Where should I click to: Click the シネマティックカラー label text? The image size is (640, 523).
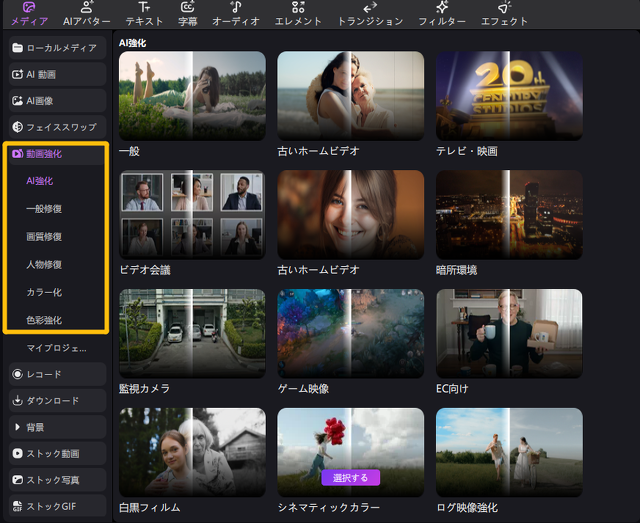329,507
